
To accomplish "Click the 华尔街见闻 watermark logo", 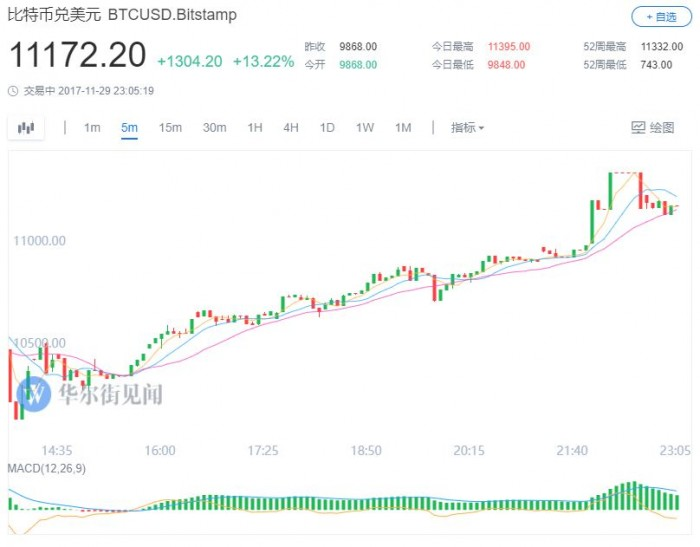I will [37, 393].
